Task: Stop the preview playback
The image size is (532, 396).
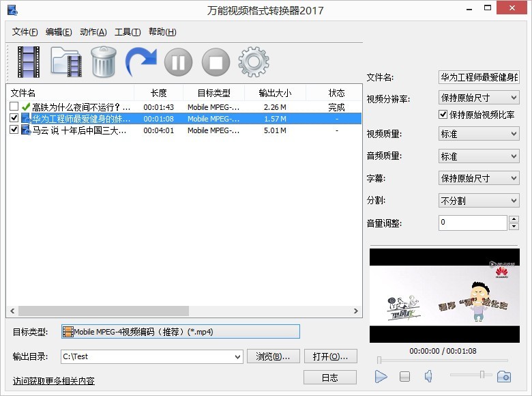Action: (404, 376)
